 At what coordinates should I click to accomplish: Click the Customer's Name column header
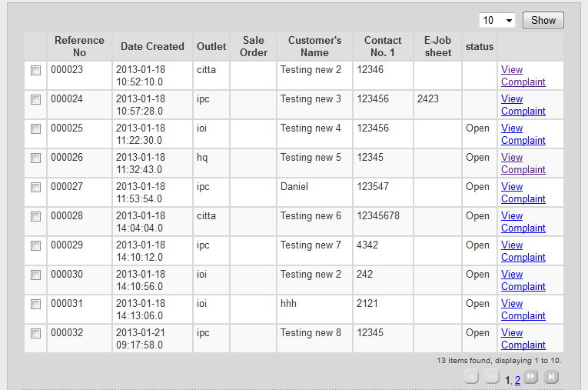pos(314,46)
